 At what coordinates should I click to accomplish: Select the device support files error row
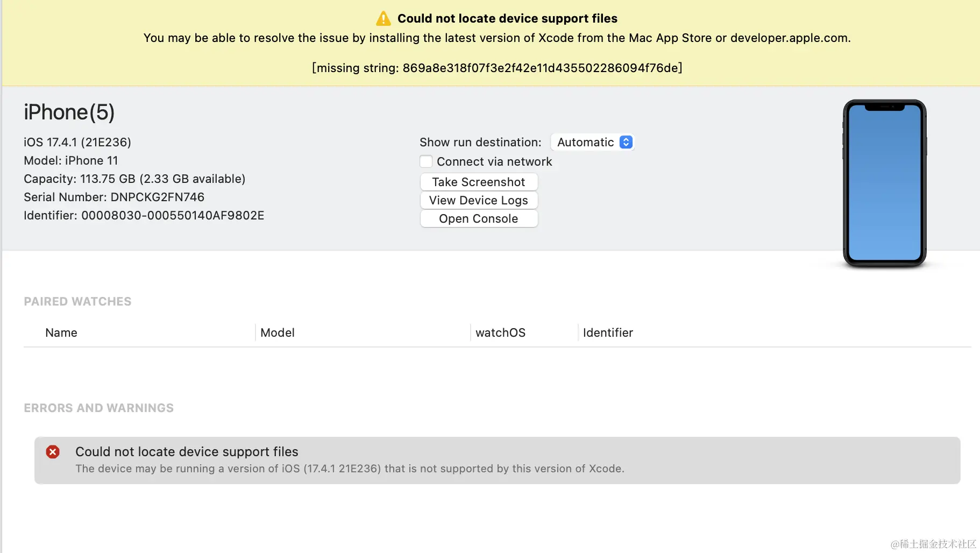point(498,460)
